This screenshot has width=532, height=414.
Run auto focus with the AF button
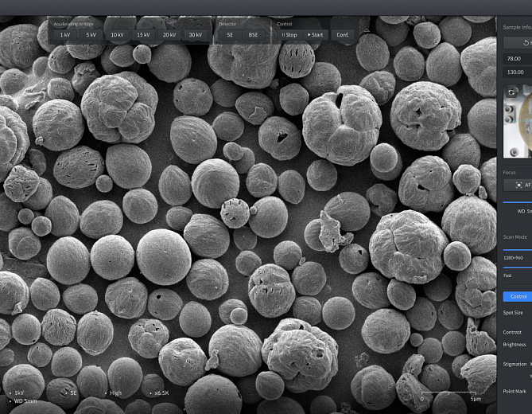pos(518,185)
